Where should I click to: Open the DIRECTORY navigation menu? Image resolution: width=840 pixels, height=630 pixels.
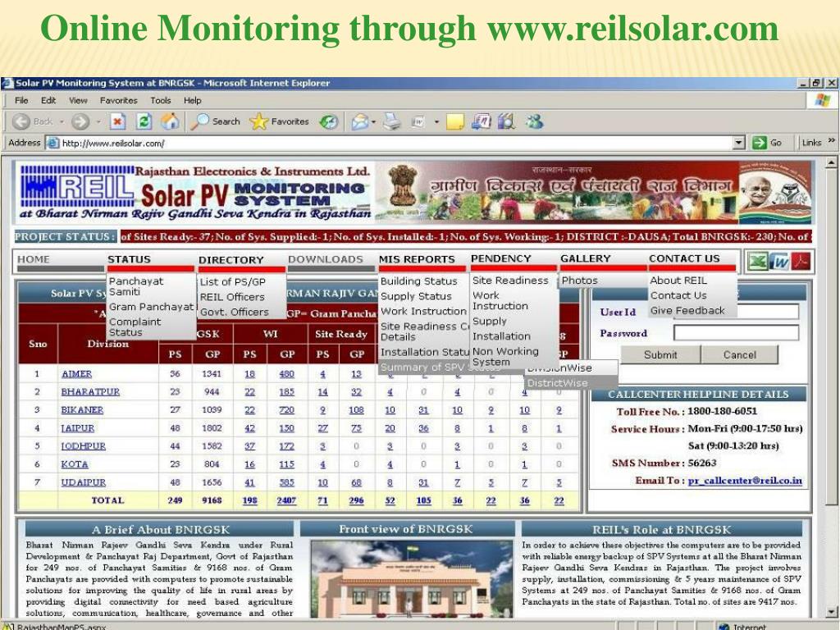(231, 260)
